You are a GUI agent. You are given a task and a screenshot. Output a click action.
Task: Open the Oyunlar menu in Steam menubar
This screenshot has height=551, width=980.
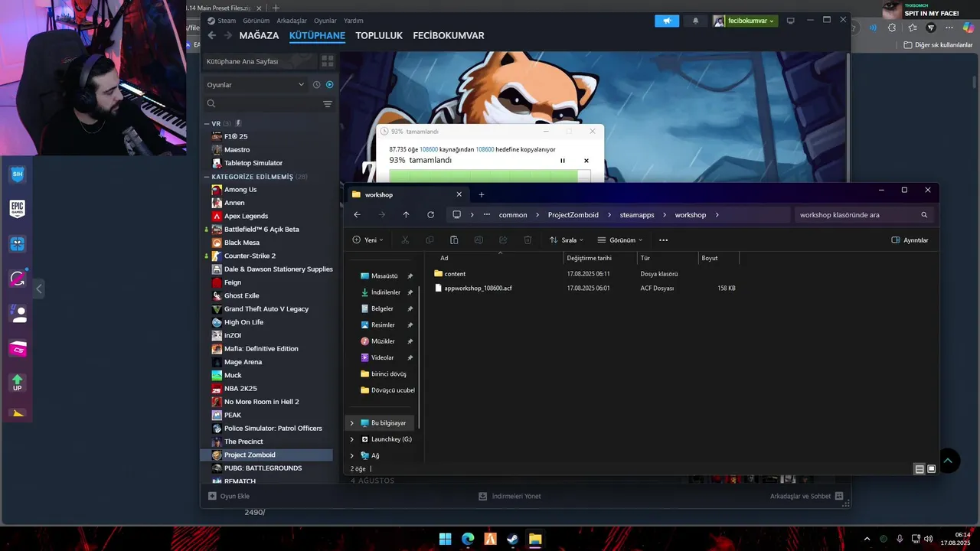pyautogui.click(x=325, y=21)
